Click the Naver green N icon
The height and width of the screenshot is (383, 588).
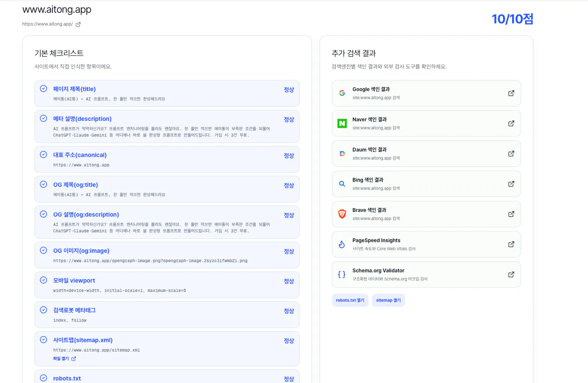pos(342,123)
